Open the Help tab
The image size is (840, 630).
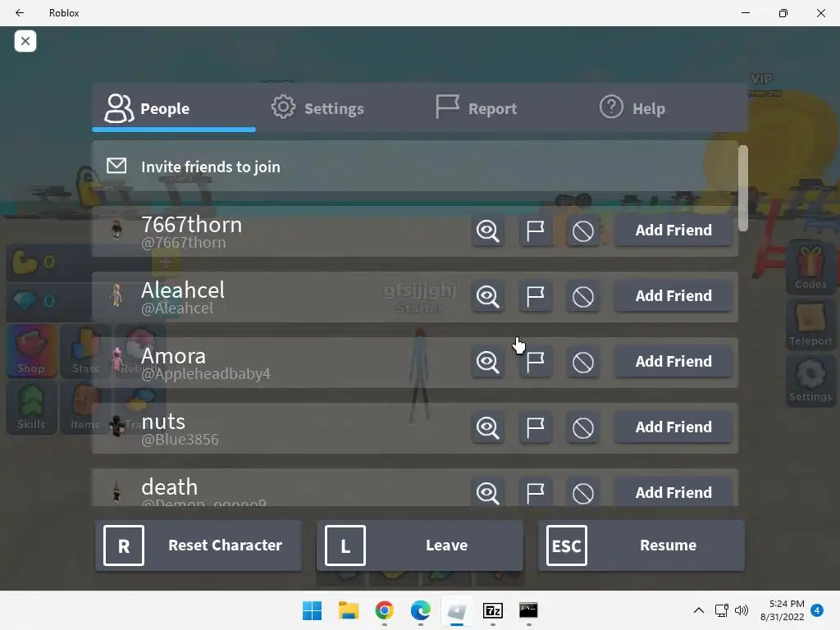pos(632,108)
